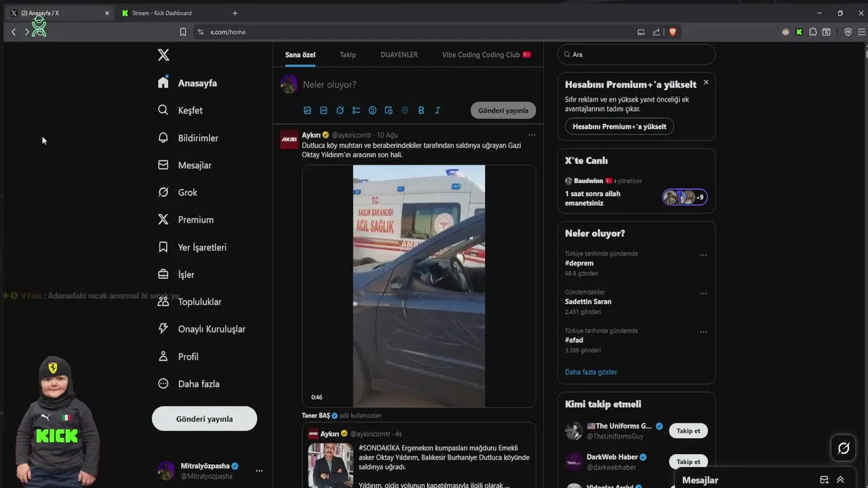
Task: Expand the Mesajlar drawer chevron
Action: coord(841,480)
